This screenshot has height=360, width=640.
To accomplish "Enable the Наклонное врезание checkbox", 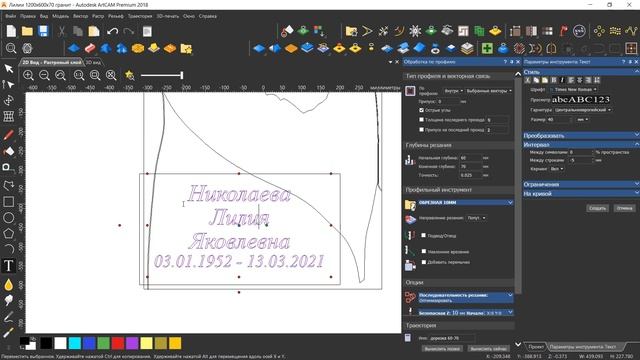I will (x=424, y=251).
